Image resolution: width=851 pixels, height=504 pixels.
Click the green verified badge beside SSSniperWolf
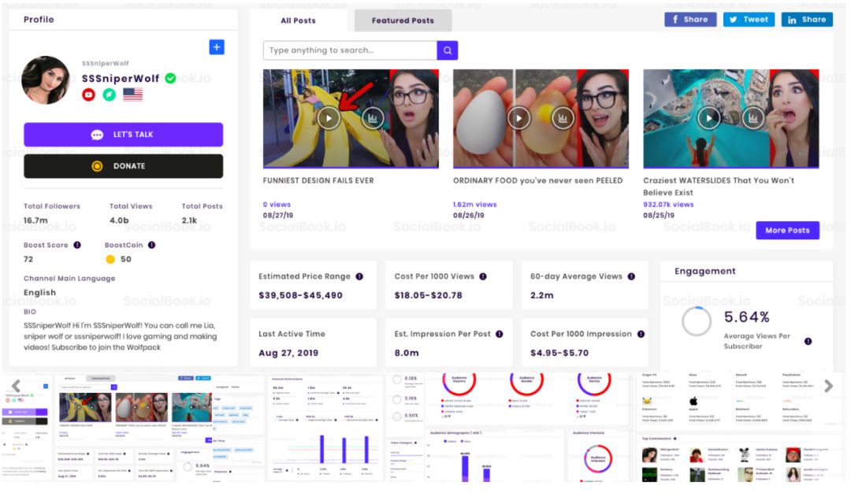point(170,79)
